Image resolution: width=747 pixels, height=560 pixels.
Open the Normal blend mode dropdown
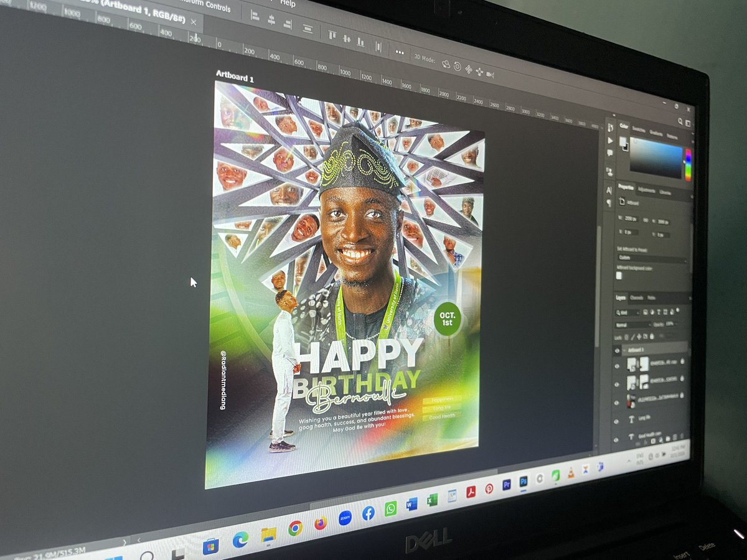pyautogui.click(x=634, y=324)
